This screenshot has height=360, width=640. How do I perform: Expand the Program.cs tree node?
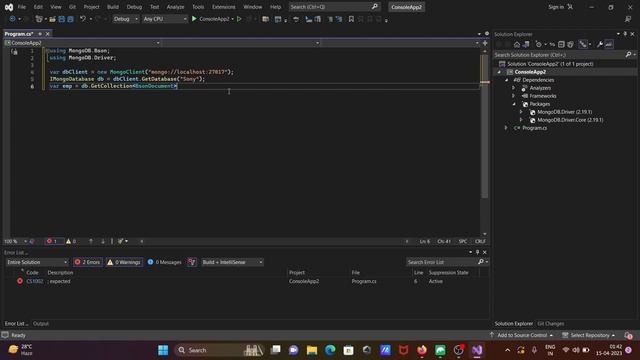click(507, 128)
